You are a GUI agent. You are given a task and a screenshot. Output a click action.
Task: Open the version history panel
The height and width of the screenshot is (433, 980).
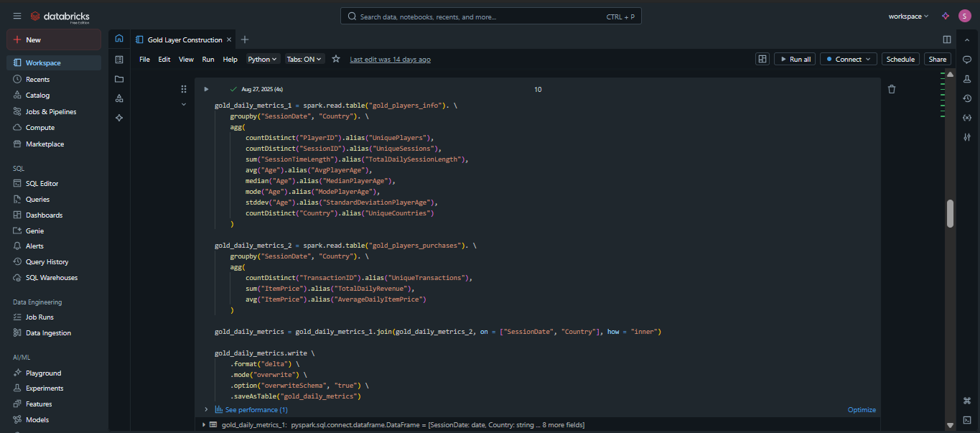pyautogui.click(x=967, y=98)
